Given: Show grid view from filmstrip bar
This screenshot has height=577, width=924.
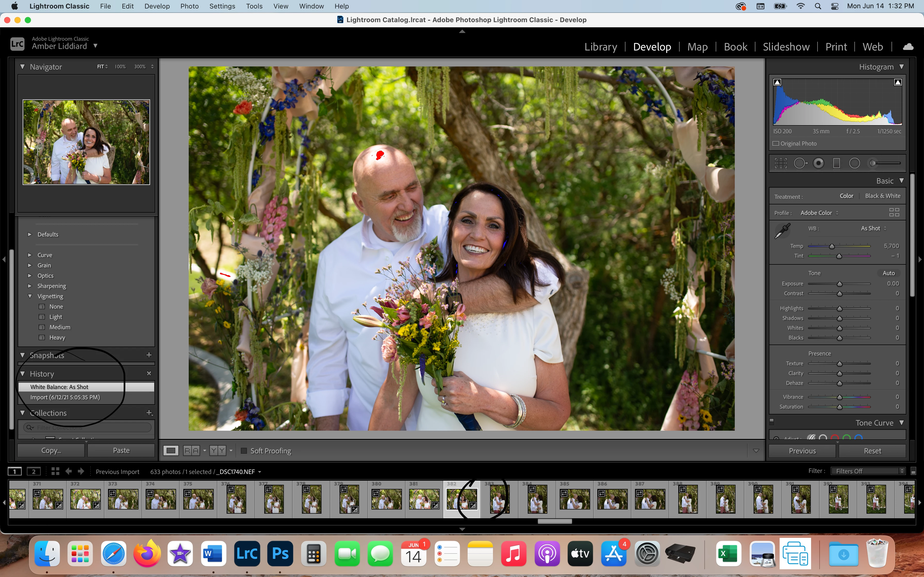Looking at the screenshot, I should [55, 471].
